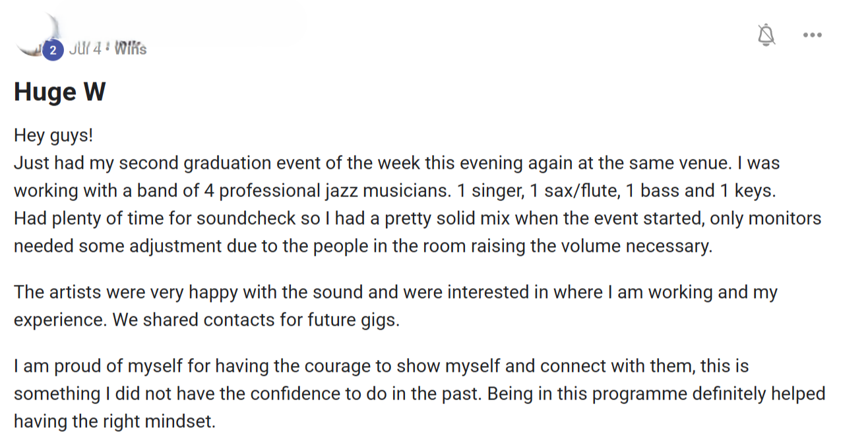Click the sentence 'We shared contacts for future gigs'
The width and height of the screenshot is (868, 445).
click(x=256, y=320)
